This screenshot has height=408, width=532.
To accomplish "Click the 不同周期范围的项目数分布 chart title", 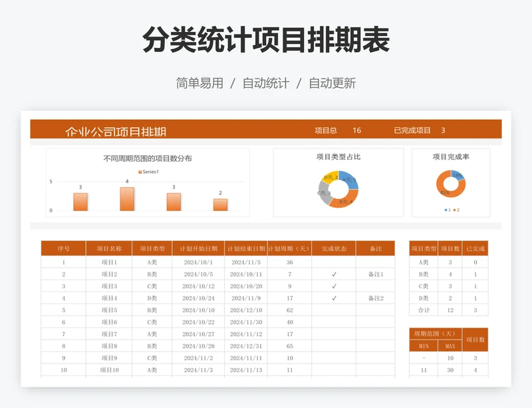I will pyautogui.click(x=148, y=158).
